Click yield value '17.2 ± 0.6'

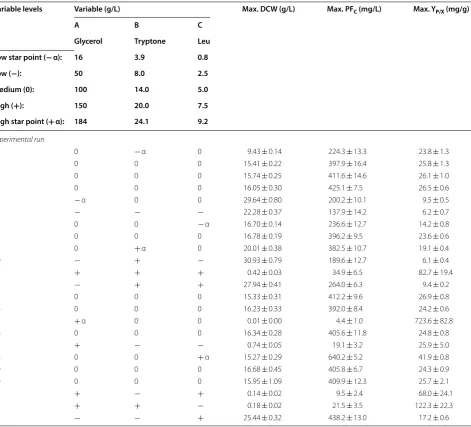point(434,418)
